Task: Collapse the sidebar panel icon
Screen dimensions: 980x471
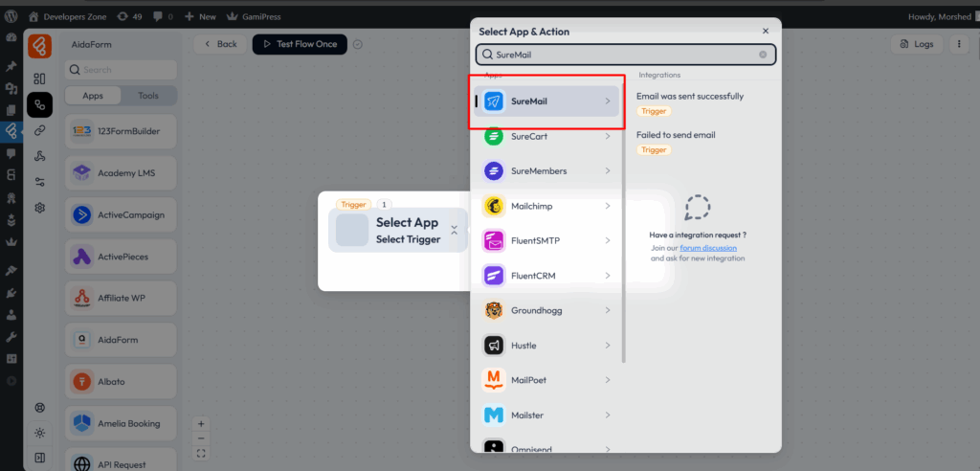Action: [40, 458]
